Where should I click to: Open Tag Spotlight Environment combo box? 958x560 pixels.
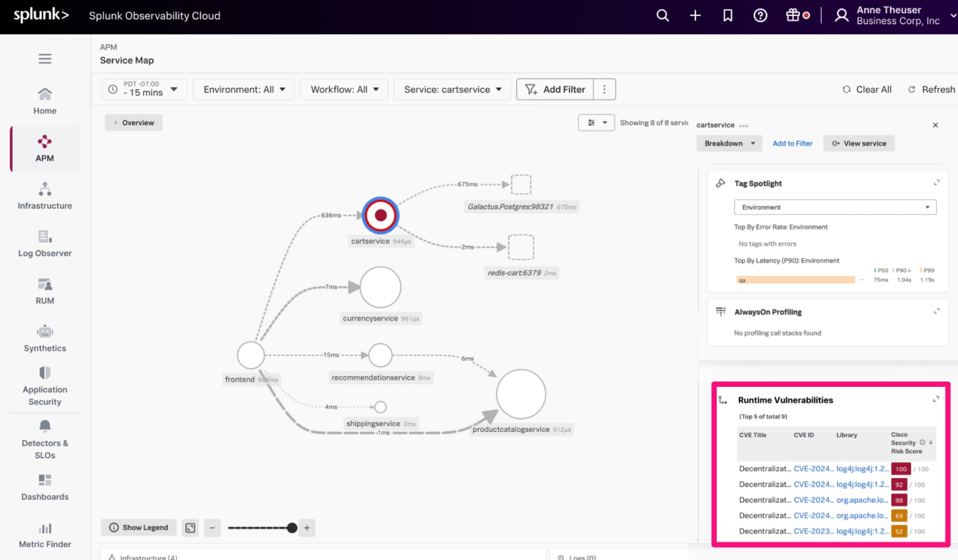(835, 207)
